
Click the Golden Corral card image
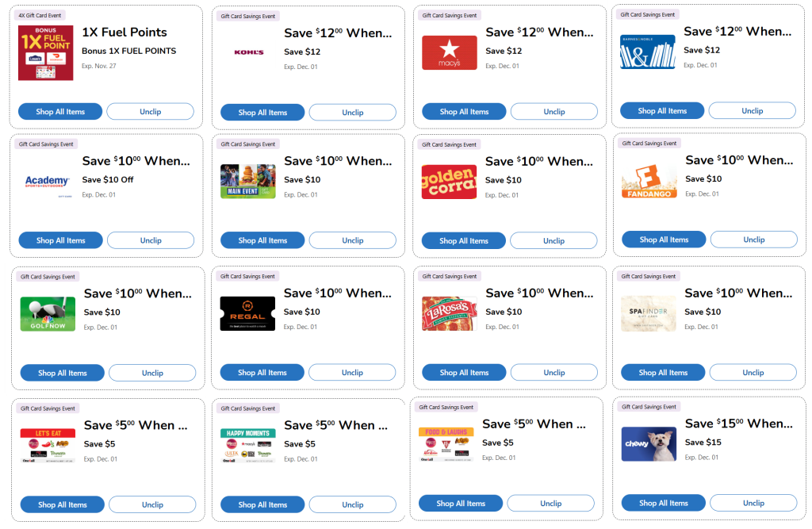(450, 182)
